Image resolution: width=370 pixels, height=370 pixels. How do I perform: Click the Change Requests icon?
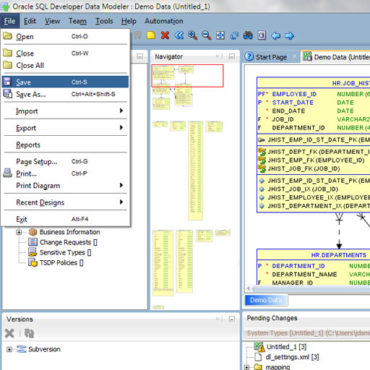pyautogui.click(x=33, y=242)
